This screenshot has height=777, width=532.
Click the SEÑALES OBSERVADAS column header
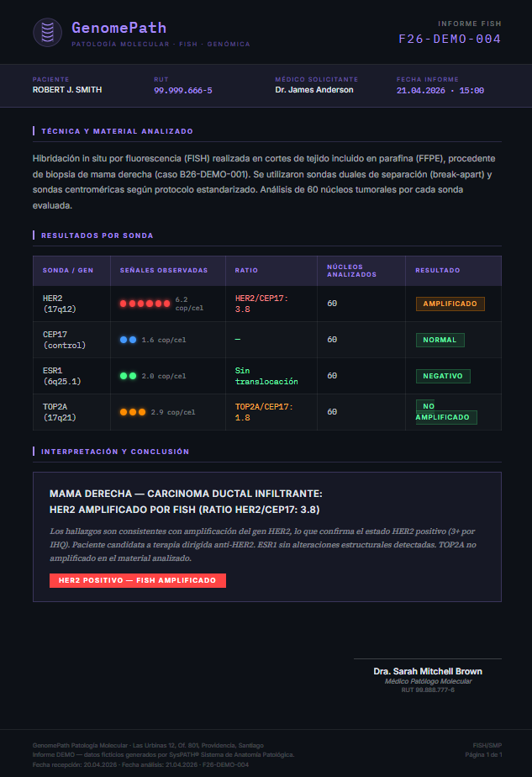tap(164, 271)
